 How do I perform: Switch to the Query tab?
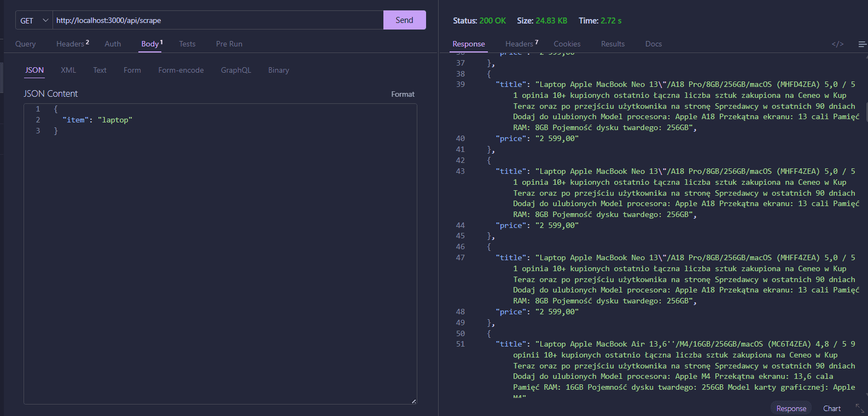click(x=26, y=44)
